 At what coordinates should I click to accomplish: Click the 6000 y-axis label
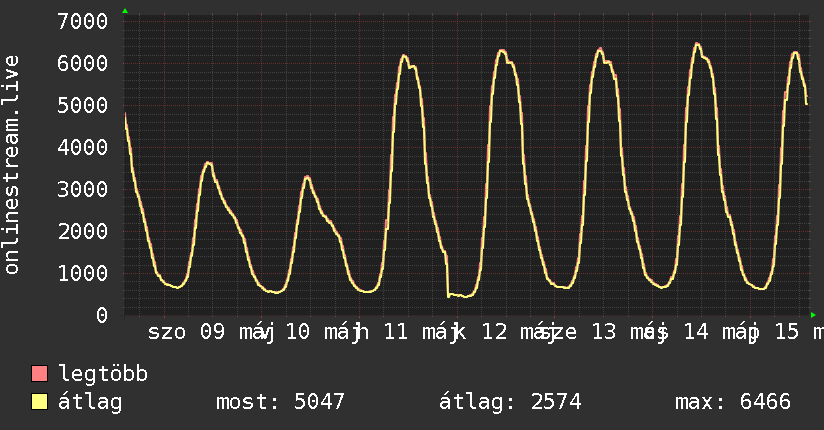[83, 64]
